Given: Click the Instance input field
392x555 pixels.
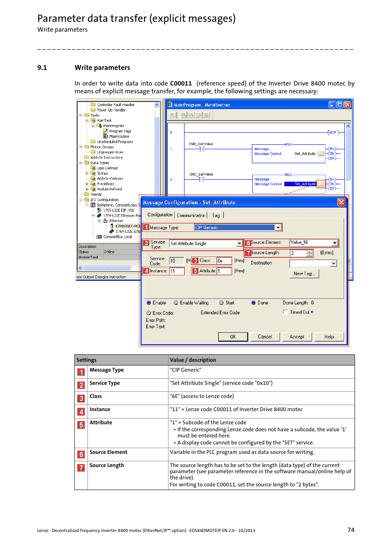Looking at the screenshot, I should 176,271.
